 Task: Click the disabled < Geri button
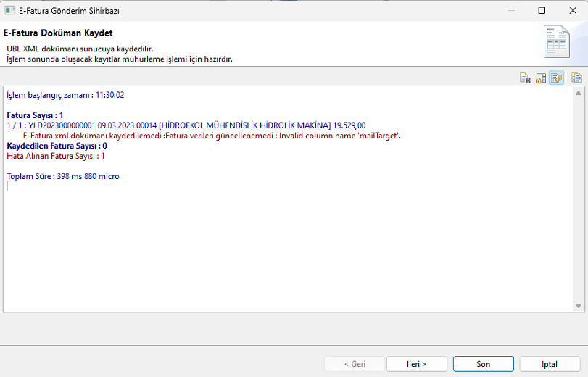coord(354,364)
